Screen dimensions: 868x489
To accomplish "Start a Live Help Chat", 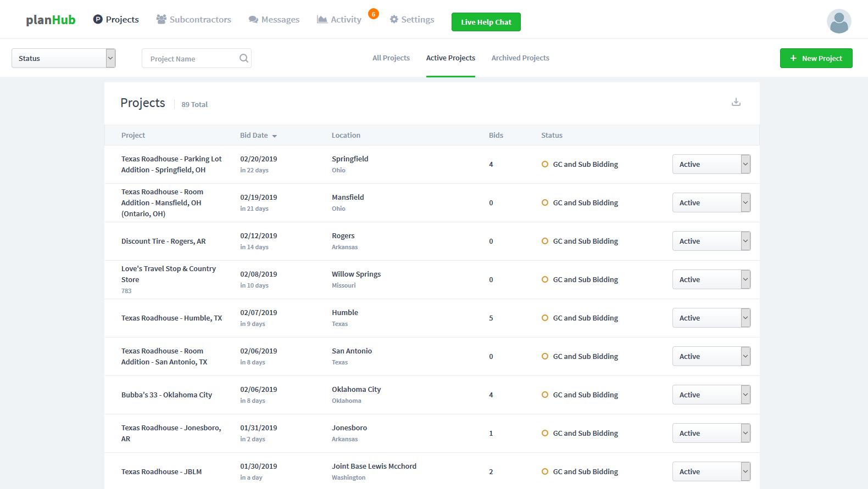I will click(x=486, y=22).
